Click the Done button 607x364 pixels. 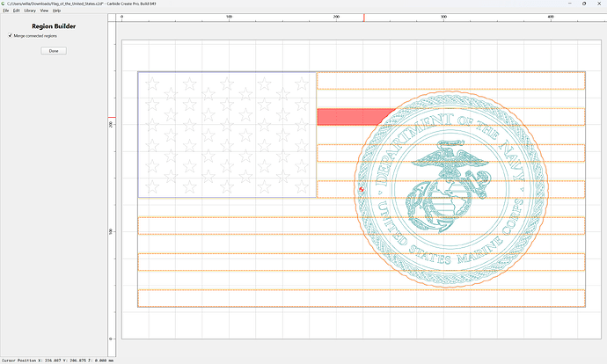pos(54,51)
